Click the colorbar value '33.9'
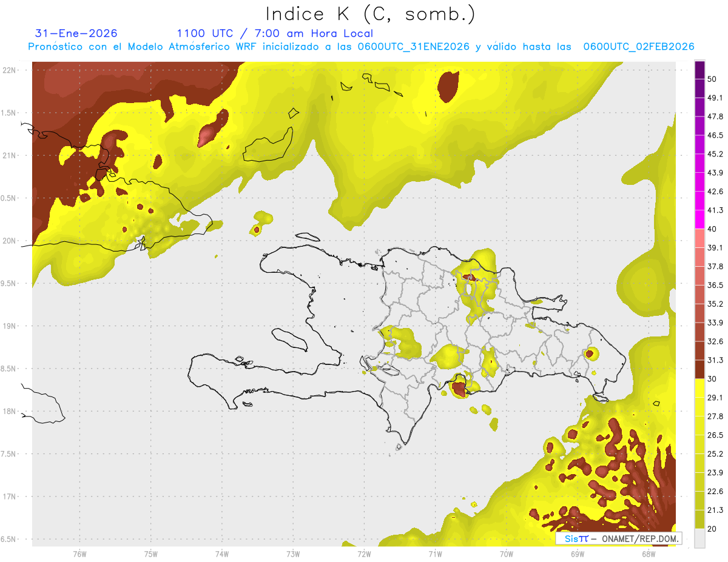This screenshot has width=728, height=562. point(715,323)
